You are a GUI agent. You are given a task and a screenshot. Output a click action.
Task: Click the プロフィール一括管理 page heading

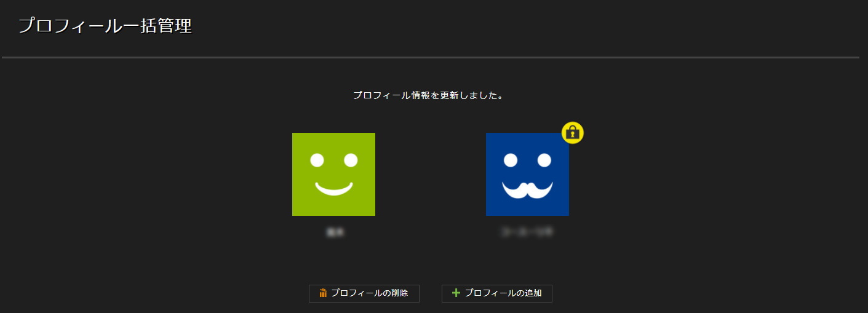pos(105,26)
